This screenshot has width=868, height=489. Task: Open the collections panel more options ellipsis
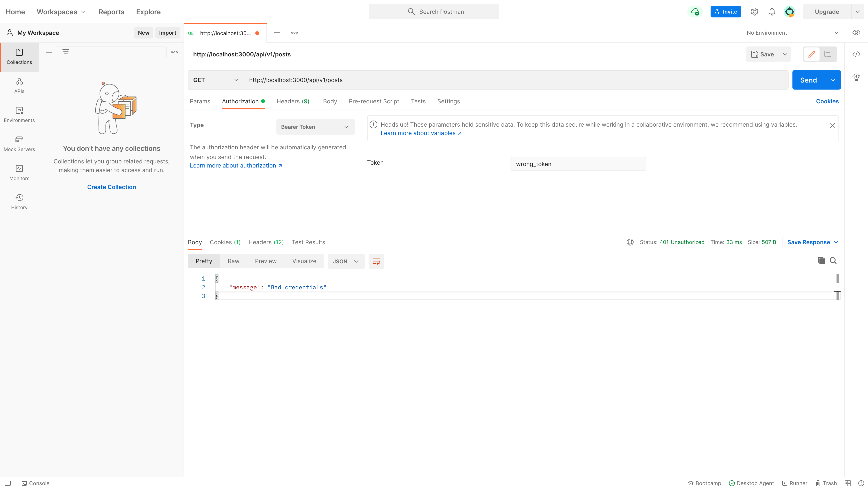tap(174, 52)
